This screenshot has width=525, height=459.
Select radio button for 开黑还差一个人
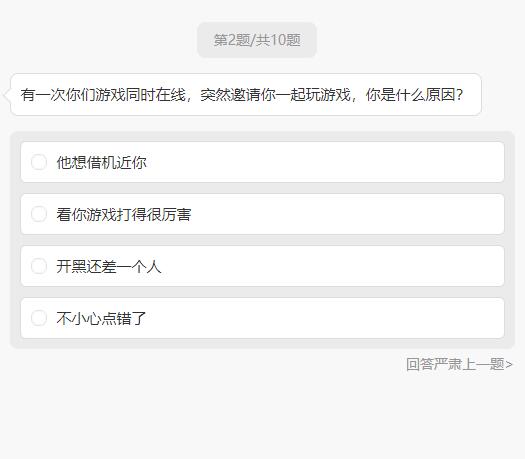pyautogui.click(x=39, y=266)
